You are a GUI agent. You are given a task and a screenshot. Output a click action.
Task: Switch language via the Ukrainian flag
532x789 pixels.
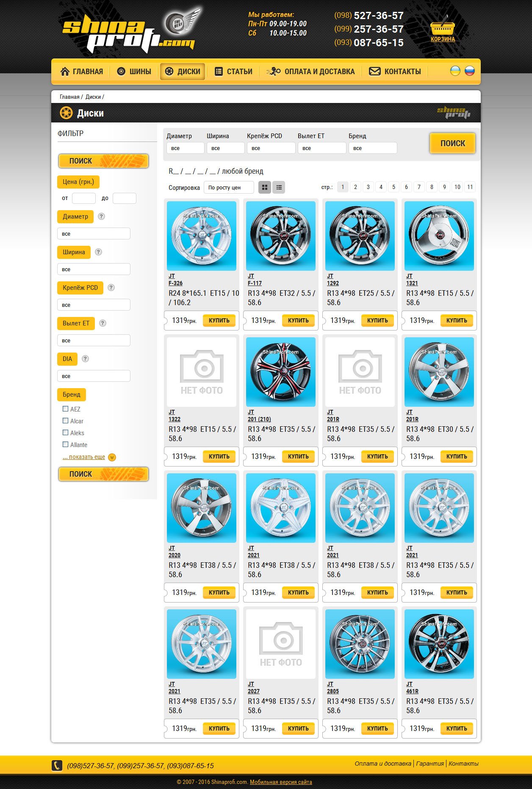click(x=455, y=71)
